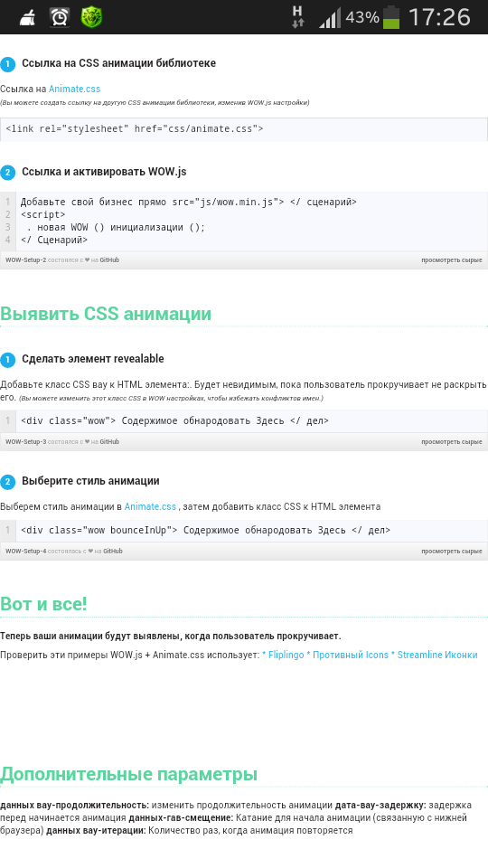Screen dimensions: 488x868
Task: Open GitHub link in WOW-Setup-4 footer
Action: pyautogui.click(x=113, y=551)
